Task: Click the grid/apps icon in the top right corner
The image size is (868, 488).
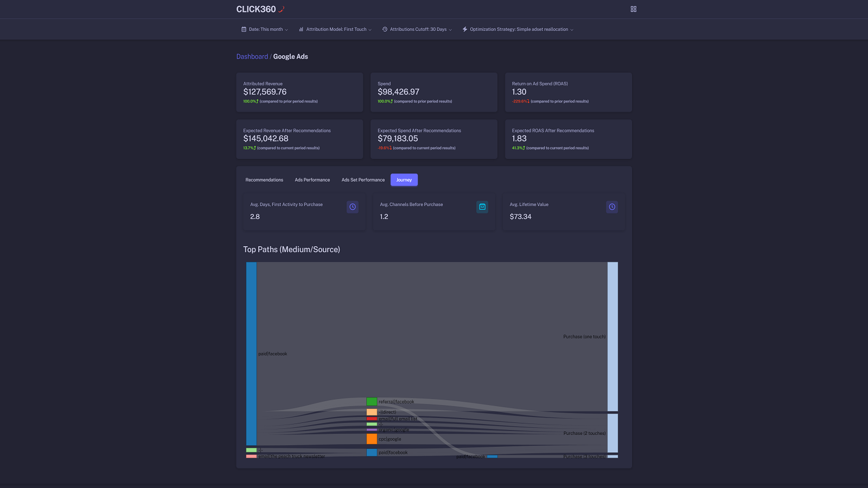Action: coord(633,9)
